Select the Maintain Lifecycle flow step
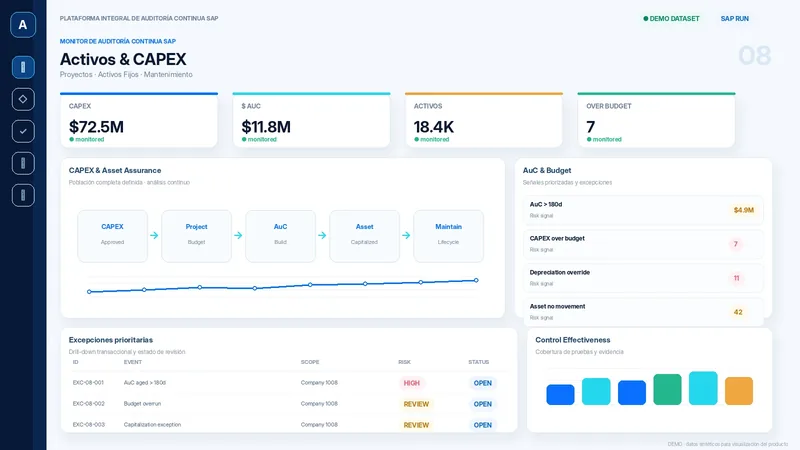 click(448, 236)
